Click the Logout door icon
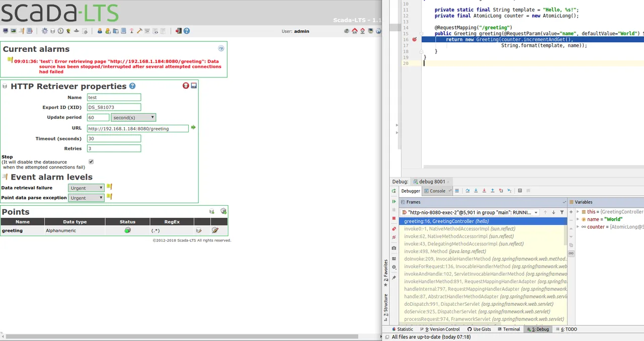 [179, 31]
